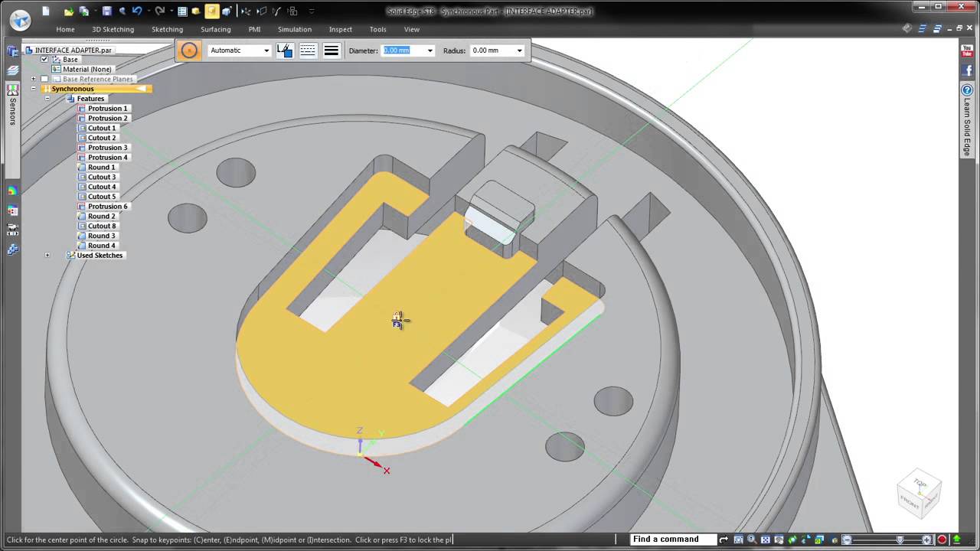Open the 3D Sketching ribbon tab
Screen dimensions: 980x551
click(113, 29)
